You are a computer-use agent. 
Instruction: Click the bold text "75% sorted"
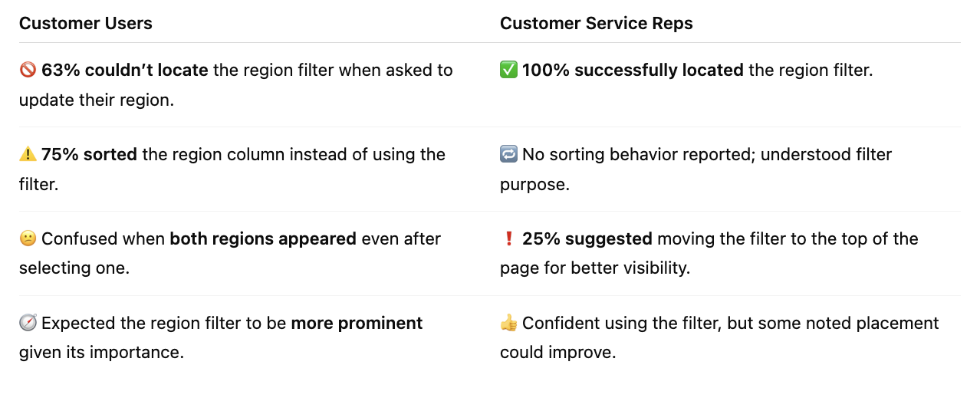tap(89, 155)
